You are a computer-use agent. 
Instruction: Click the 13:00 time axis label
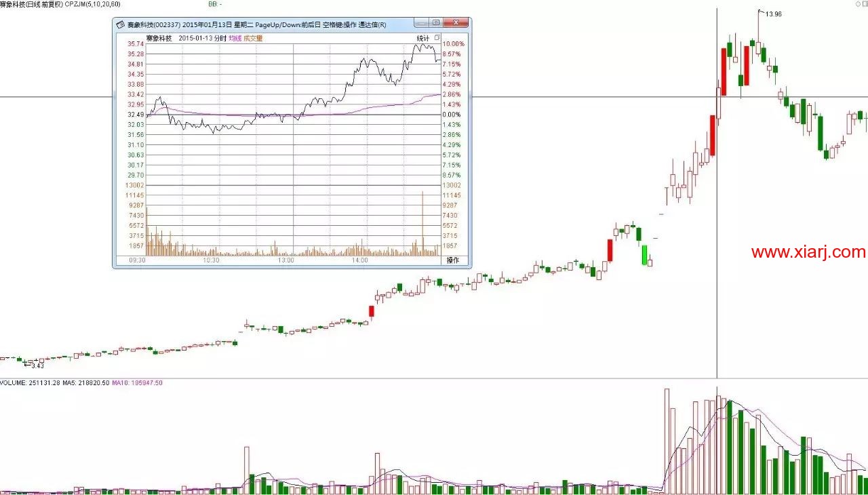pyautogui.click(x=285, y=260)
